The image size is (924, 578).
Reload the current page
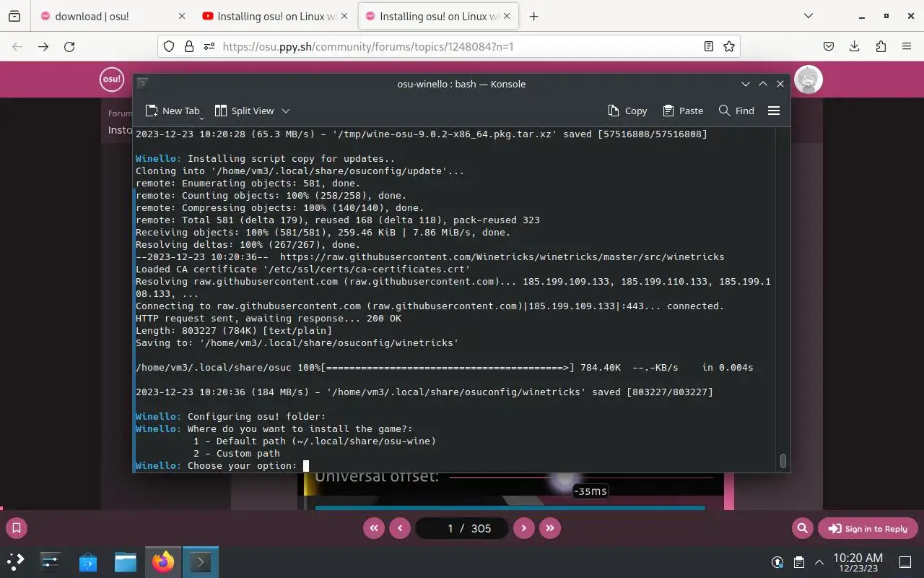pyautogui.click(x=69, y=46)
